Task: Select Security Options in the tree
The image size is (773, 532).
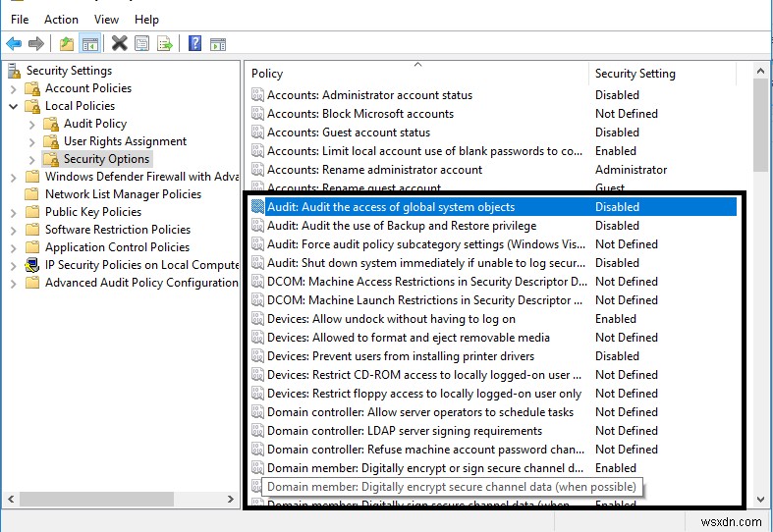Action: pyautogui.click(x=106, y=159)
